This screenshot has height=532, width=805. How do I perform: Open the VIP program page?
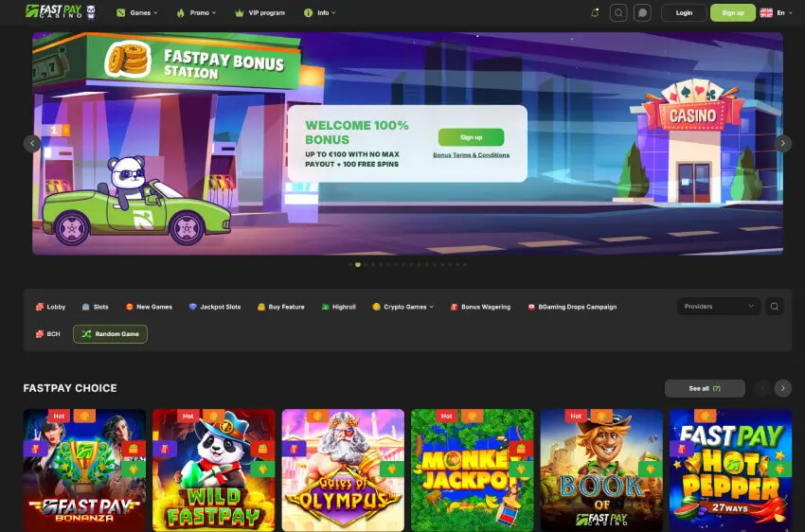(259, 13)
